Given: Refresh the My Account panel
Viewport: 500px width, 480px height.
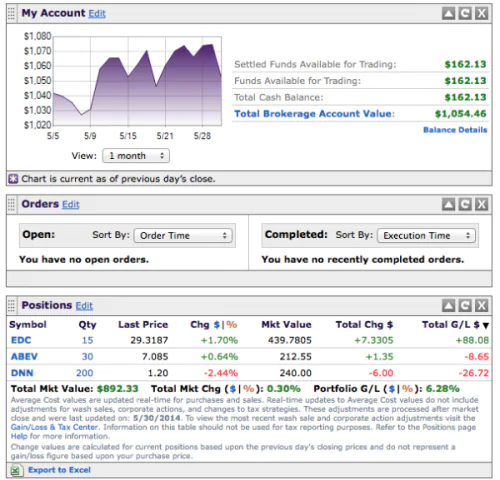Looking at the screenshot, I should tap(465, 14).
